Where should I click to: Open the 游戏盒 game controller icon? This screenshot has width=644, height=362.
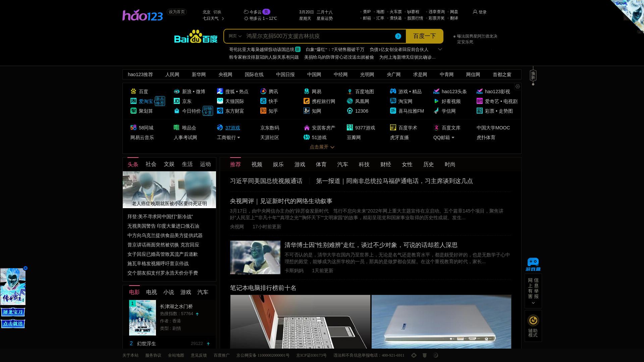(533, 264)
